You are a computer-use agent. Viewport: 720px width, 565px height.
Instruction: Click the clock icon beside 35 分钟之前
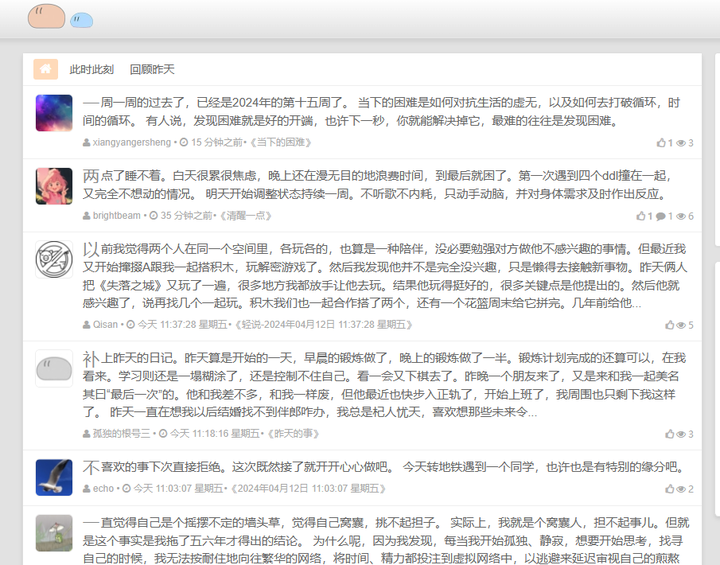coord(153,215)
